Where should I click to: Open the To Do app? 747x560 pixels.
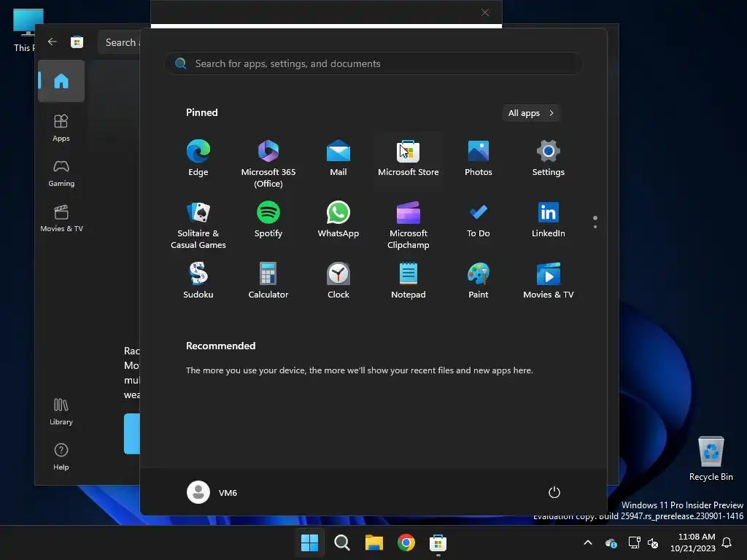pyautogui.click(x=479, y=220)
